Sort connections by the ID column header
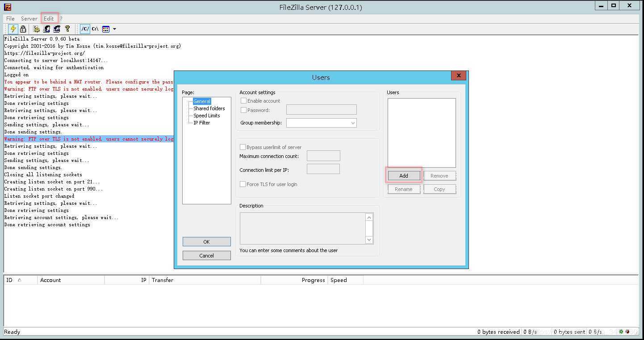644x340 pixels. (21, 280)
